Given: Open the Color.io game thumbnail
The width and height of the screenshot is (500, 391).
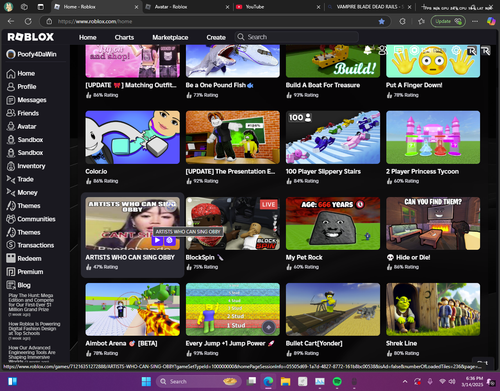Looking at the screenshot, I should [133, 137].
